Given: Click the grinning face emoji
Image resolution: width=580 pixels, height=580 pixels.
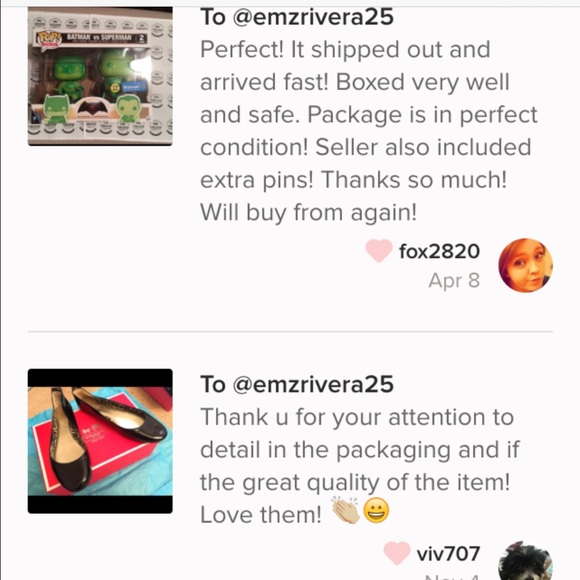Looking at the screenshot, I should tap(376, 511).
